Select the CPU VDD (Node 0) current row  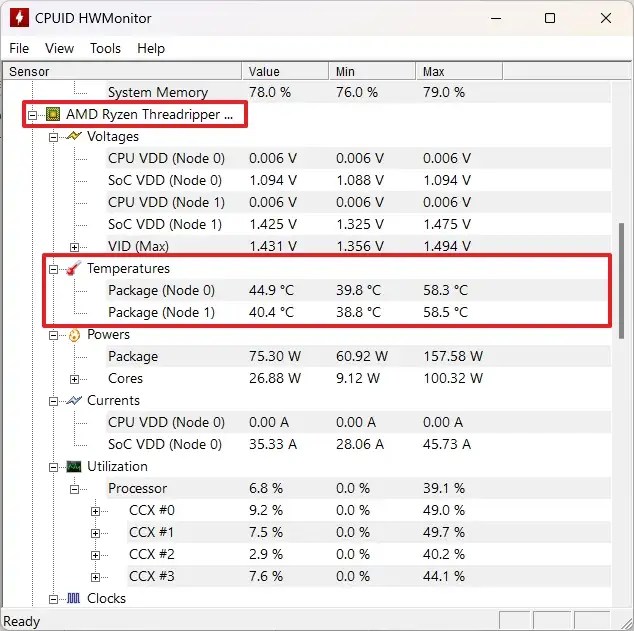point(358,422)
